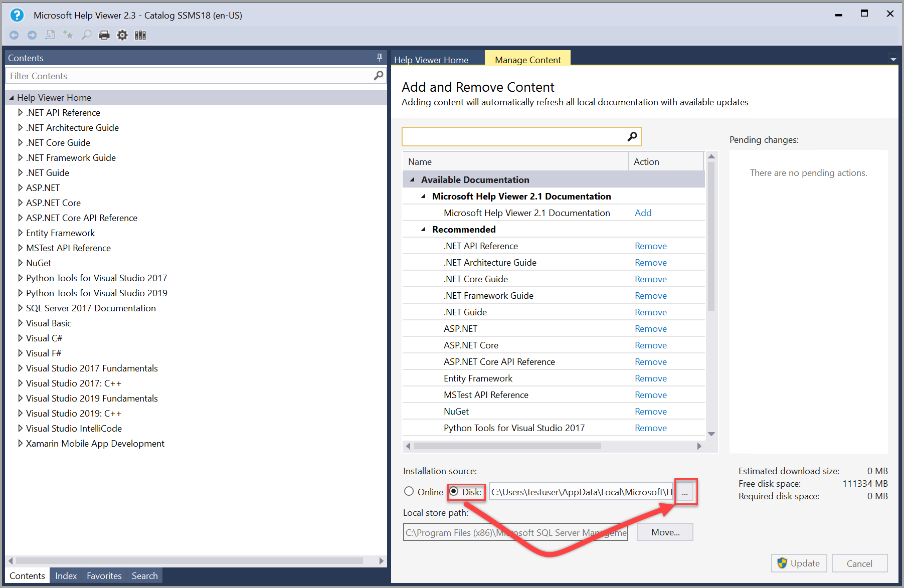
Task: Select the Disk installation source
Action: point(454,491)
